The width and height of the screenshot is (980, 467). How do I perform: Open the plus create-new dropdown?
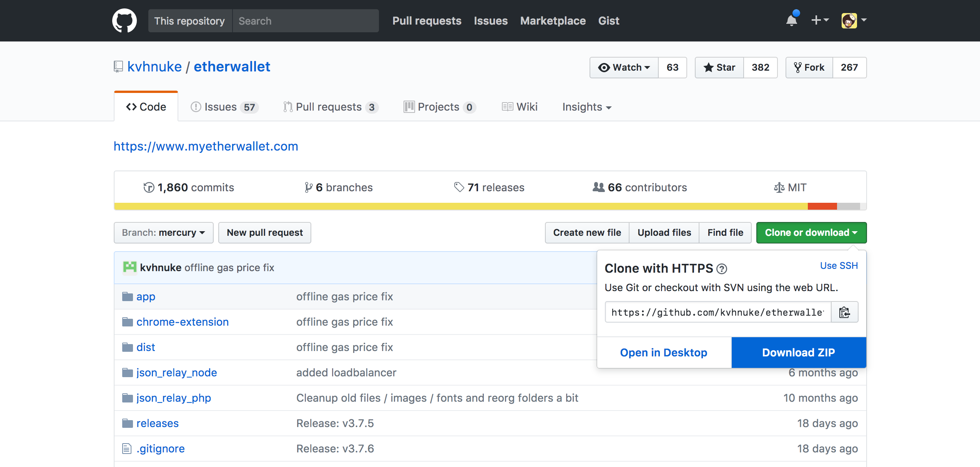[x=820, y=20]
